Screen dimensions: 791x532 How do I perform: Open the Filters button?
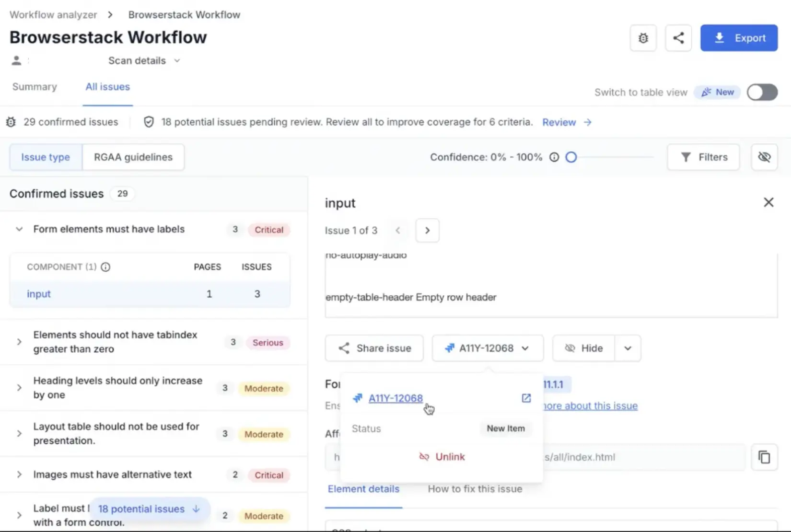703,157
